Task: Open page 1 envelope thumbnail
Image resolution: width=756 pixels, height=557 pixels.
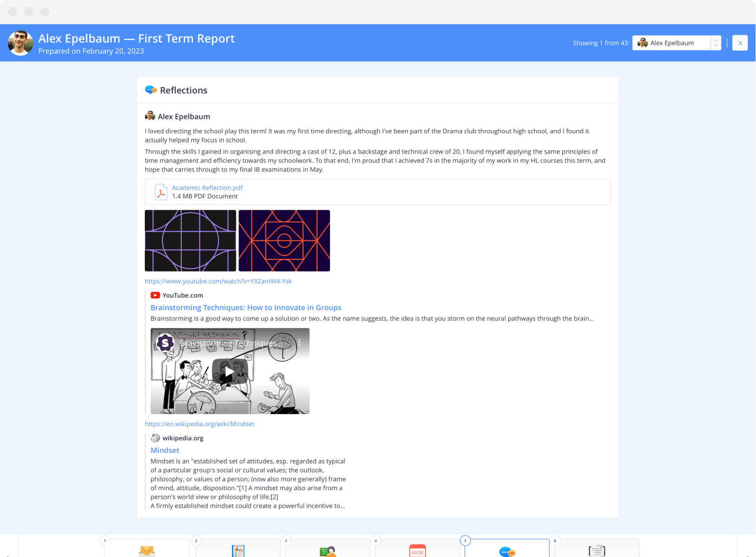Action: pyautogui.click(x=147, y=550)
